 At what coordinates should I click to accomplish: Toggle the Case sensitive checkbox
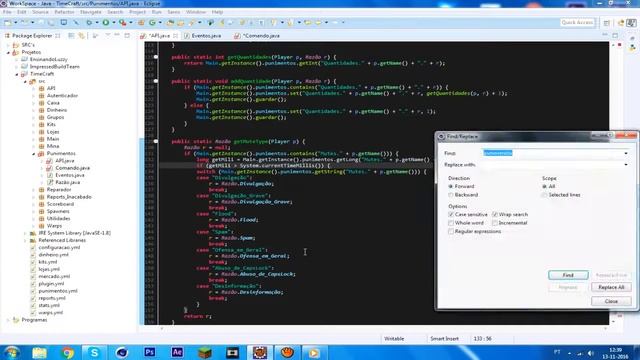451,214
